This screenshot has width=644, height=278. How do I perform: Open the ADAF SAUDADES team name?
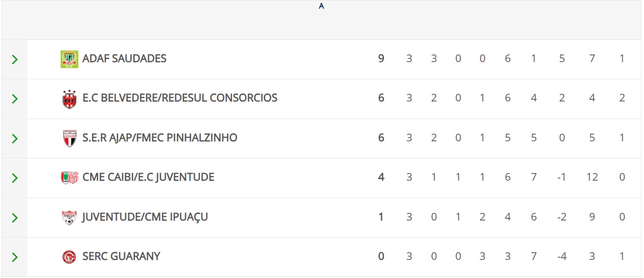124,59
